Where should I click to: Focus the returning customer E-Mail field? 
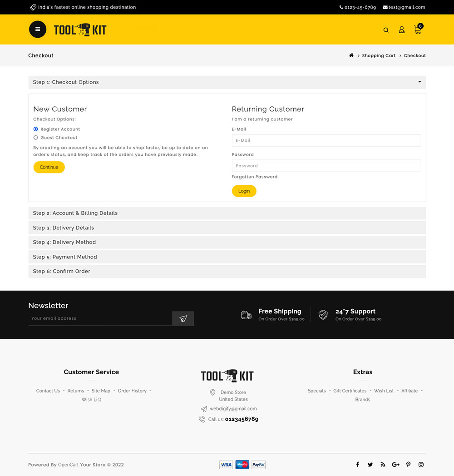pyautogui.click(x=326, y=140)
